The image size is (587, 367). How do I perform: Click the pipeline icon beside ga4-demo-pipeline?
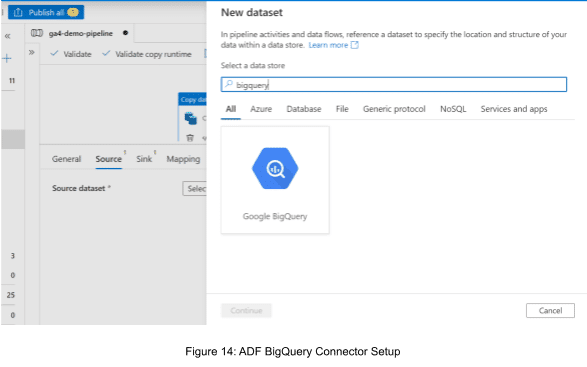click(37, 33)
